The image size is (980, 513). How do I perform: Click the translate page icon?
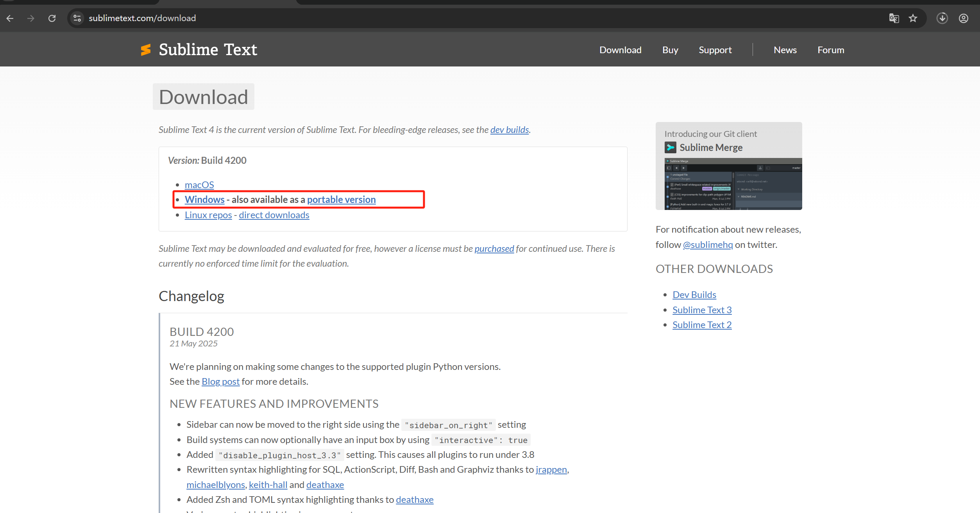[894, 18]
